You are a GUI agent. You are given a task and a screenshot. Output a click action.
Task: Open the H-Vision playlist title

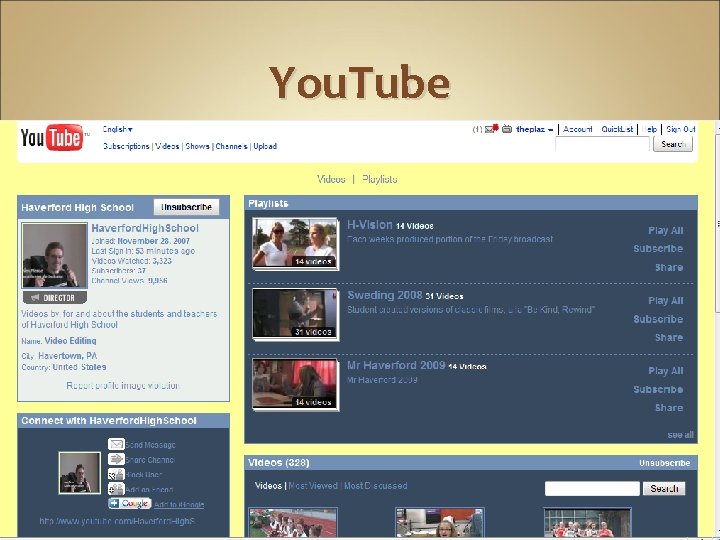point(370,225)
